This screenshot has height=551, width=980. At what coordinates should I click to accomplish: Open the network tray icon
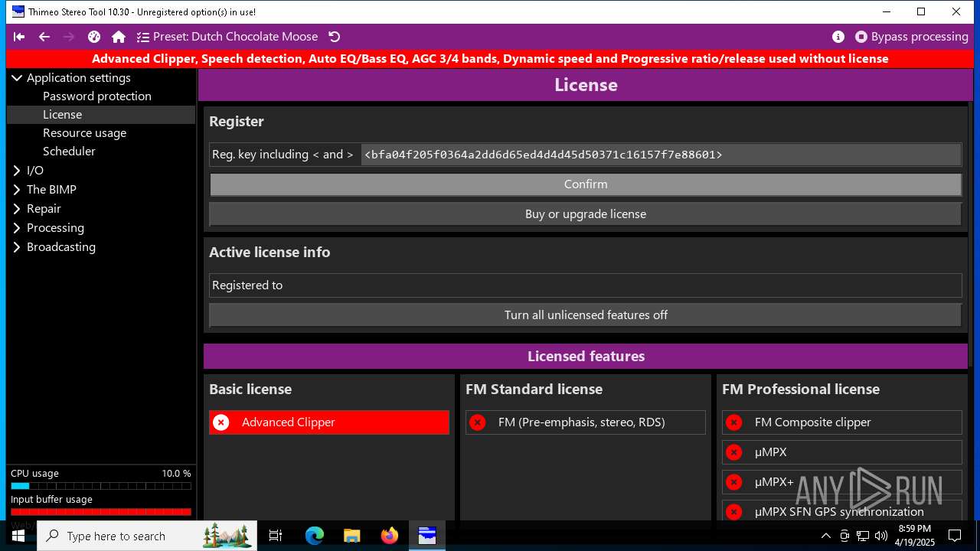863,536
